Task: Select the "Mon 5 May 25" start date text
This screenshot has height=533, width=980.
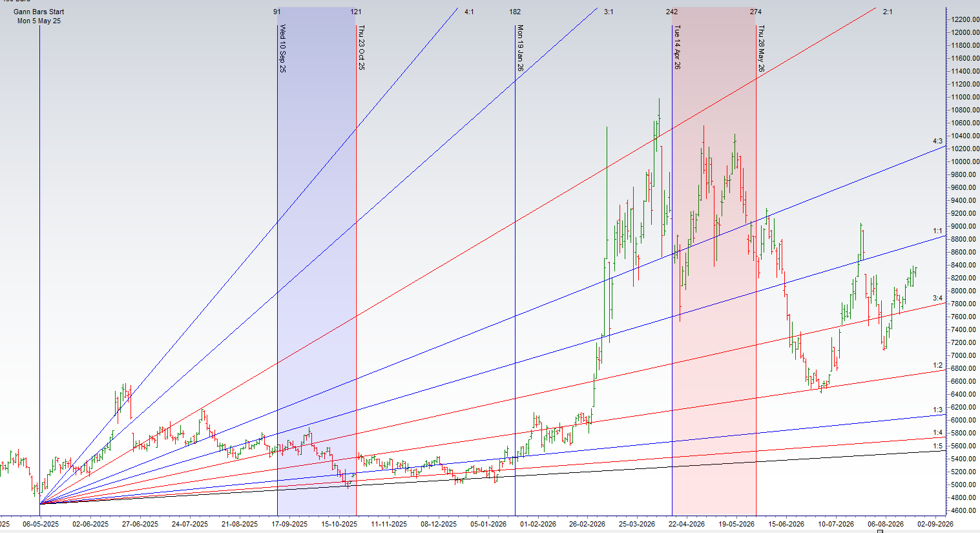Action: tap(39, 21)
